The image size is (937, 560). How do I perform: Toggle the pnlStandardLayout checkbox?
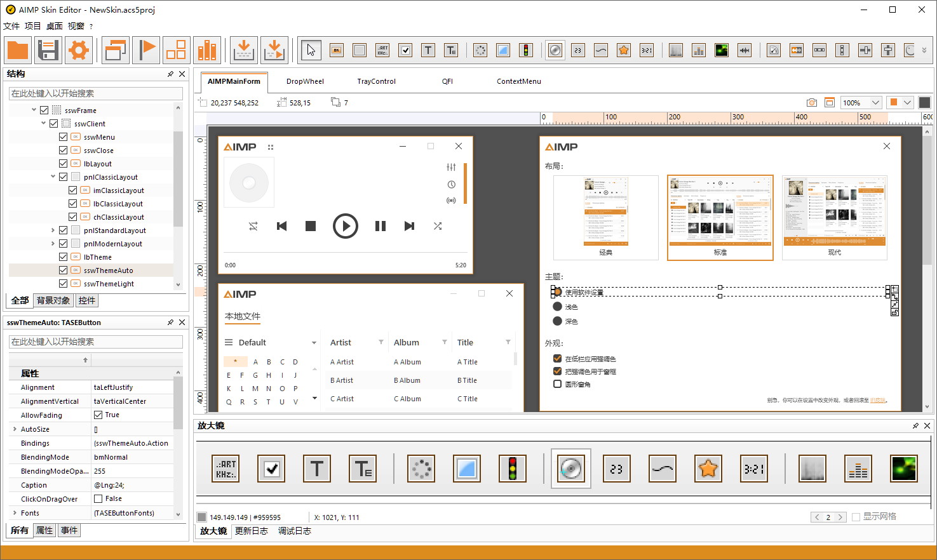click(63, 230)
